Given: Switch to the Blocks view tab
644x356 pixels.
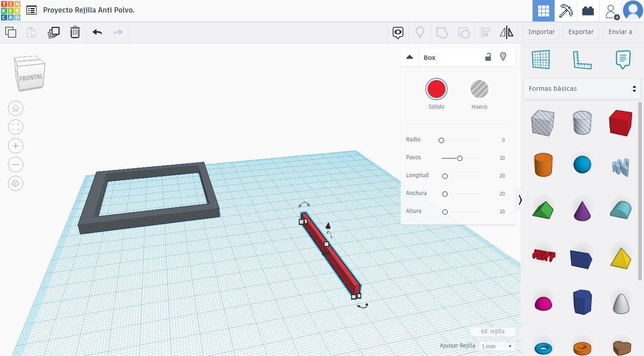Looking at the screenshot, I should pyautogui.click(x=566, y=11).
